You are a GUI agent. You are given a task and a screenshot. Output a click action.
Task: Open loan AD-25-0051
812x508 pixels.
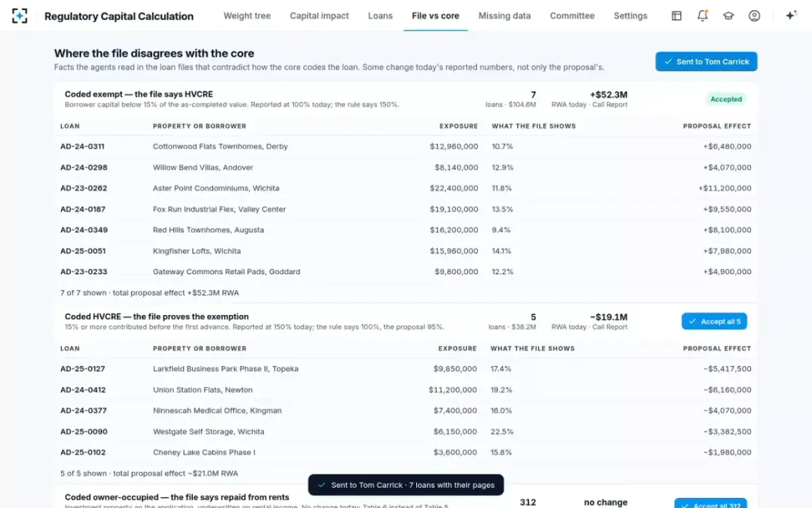(83, 251)
